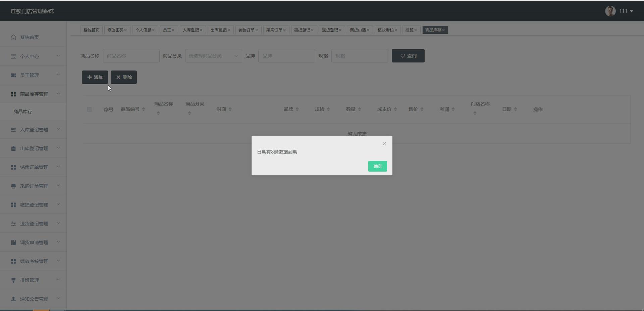
Task: Toggle the select-all table header checkbox
Action: 90,109
